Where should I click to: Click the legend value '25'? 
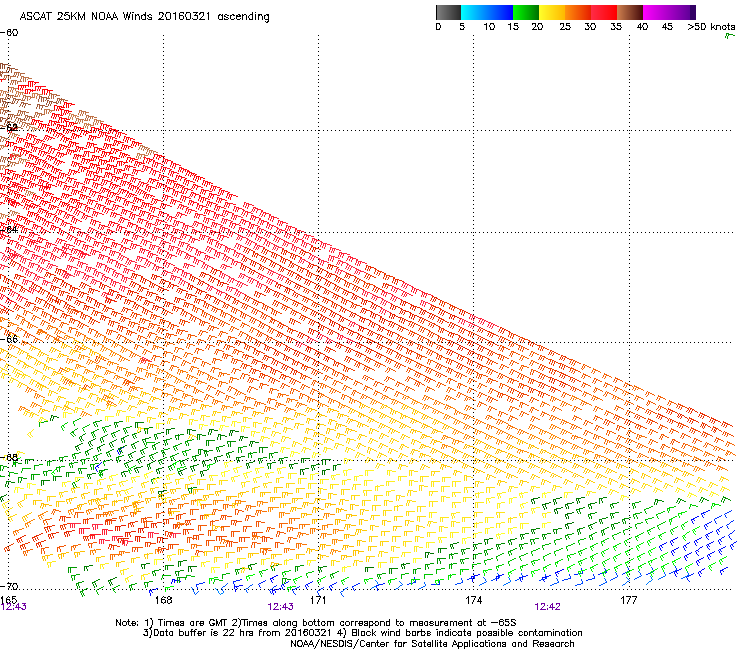click(x=565, y=27)
